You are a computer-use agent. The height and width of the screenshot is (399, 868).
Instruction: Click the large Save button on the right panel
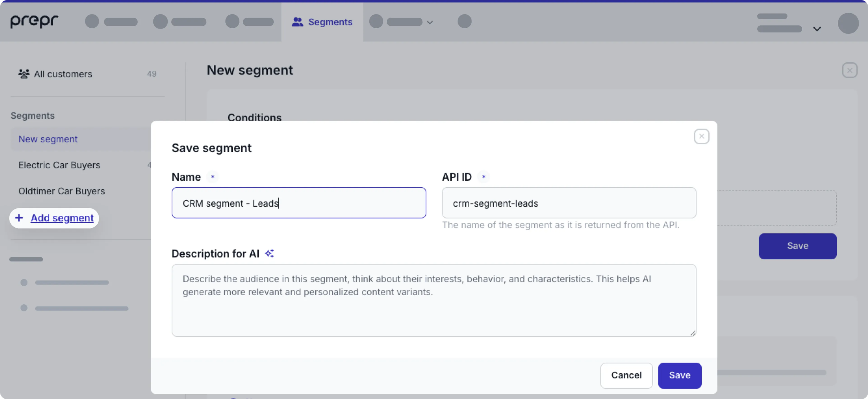tap(797, 246)
